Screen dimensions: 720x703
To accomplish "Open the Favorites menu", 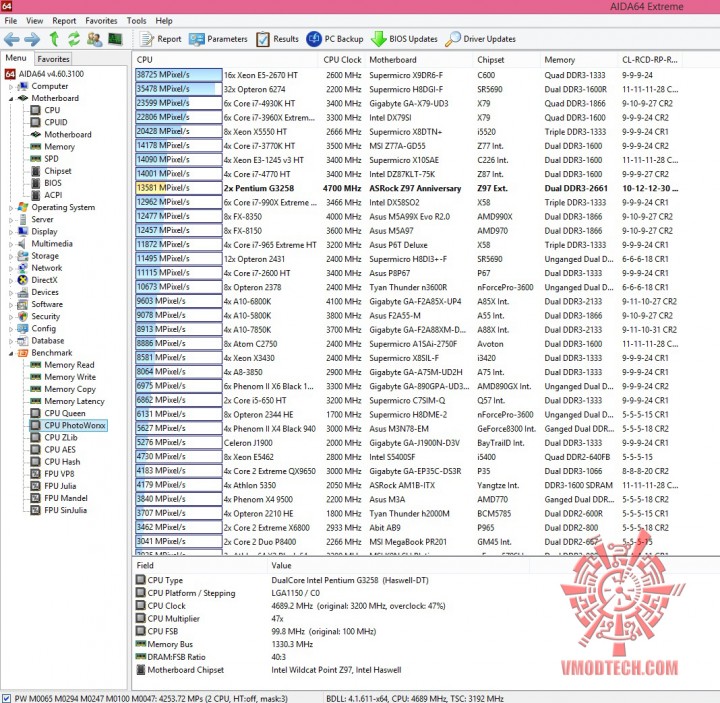I will pyautogui.click(x=101, y=21).
